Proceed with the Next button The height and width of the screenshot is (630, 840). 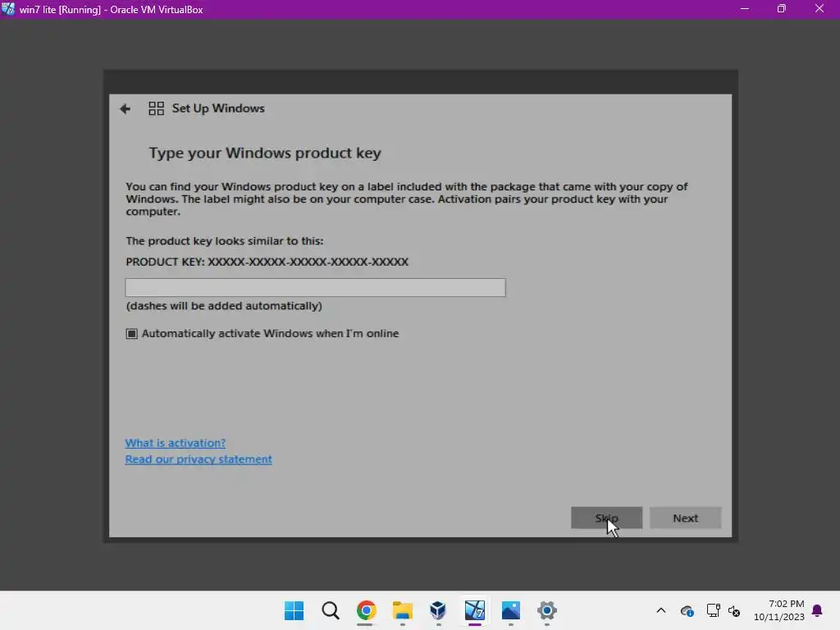685,518
